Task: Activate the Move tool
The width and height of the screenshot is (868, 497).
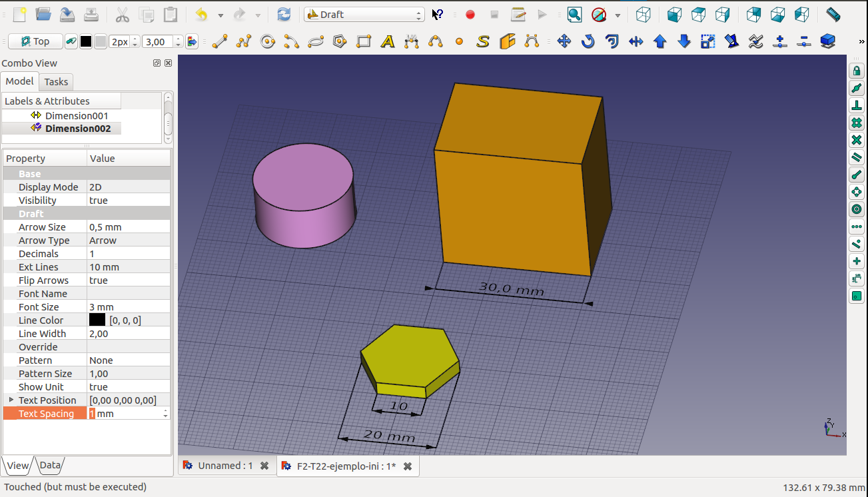Action: click(x=564, y=42)
